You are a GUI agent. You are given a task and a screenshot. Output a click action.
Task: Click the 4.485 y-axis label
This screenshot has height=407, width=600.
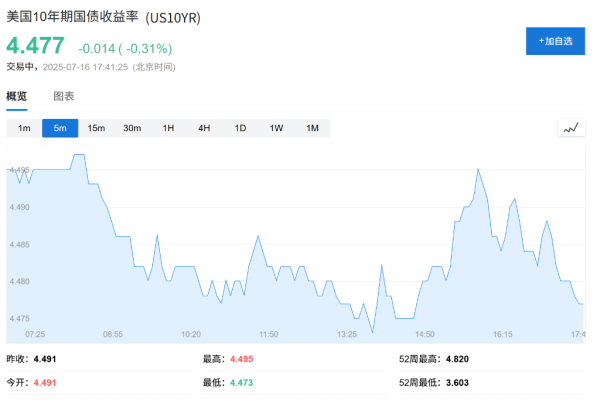(20, 245)
